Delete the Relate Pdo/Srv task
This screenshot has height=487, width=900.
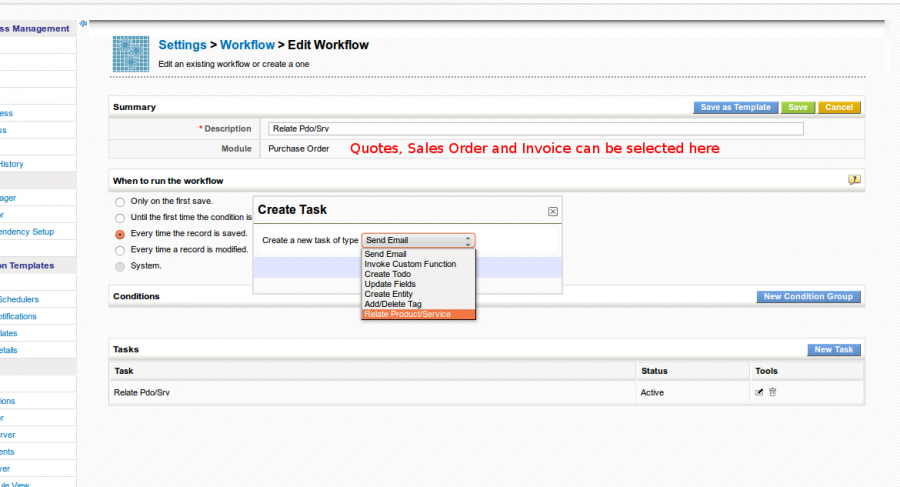[x=772, y=392]
